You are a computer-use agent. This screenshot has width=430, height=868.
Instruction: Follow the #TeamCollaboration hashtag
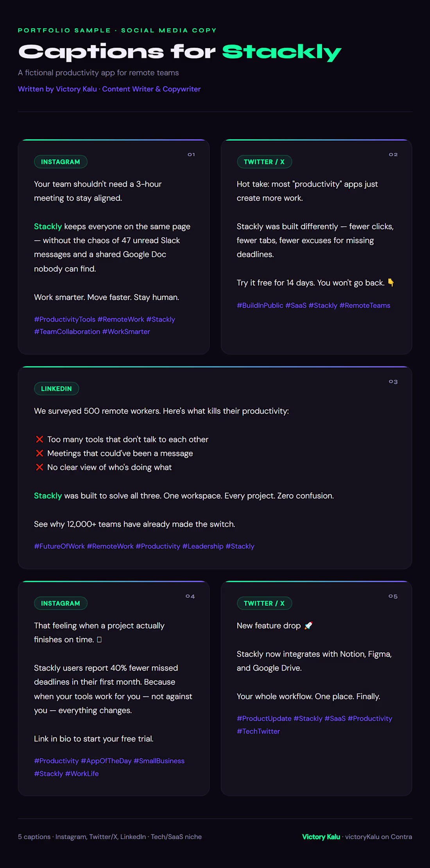tap(67, 331)
